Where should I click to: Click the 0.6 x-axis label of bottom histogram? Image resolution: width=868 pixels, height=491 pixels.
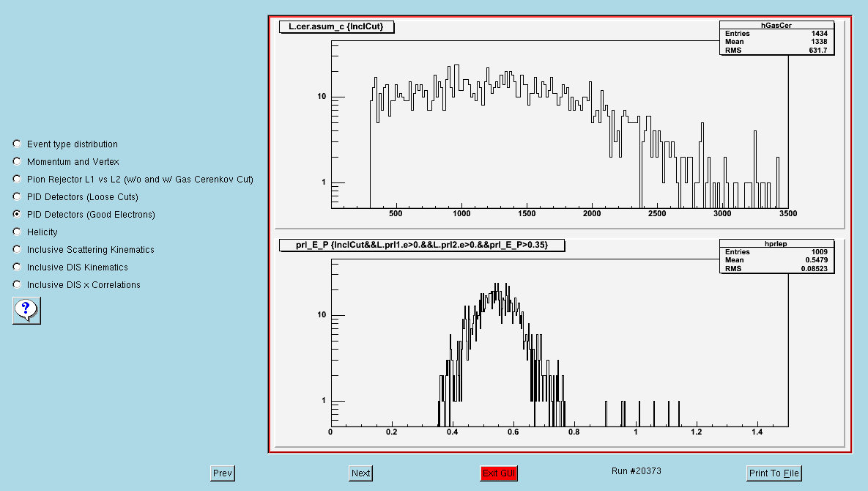coord(513,432)
